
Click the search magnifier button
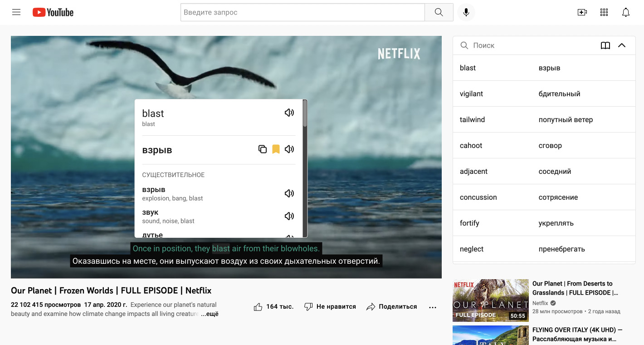[439, 12]
